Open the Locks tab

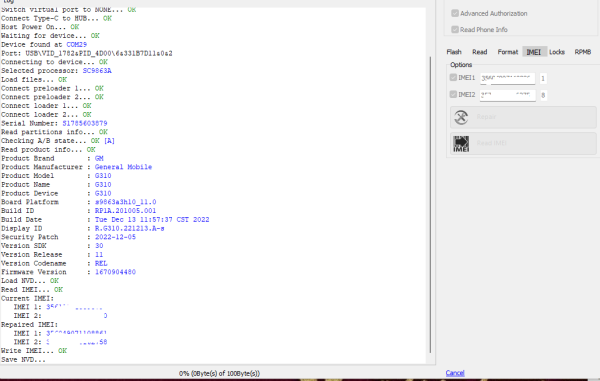click(557, 52)
